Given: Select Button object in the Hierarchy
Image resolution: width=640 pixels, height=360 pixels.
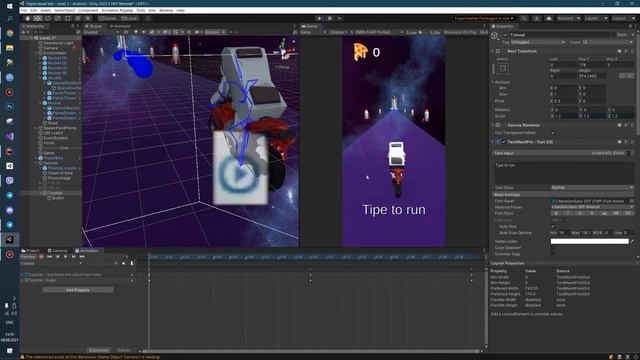Looking at the screenshot, I should click(58, 198).
